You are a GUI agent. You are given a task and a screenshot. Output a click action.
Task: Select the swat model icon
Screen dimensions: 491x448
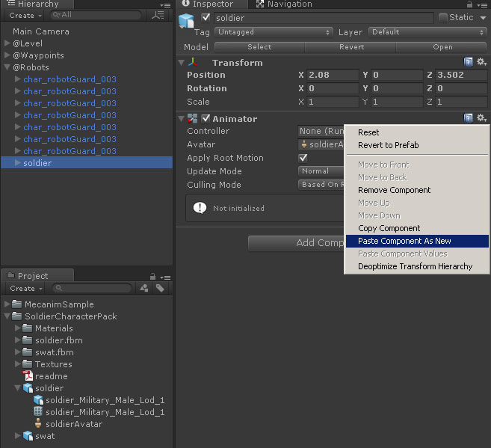pos(28,435)
